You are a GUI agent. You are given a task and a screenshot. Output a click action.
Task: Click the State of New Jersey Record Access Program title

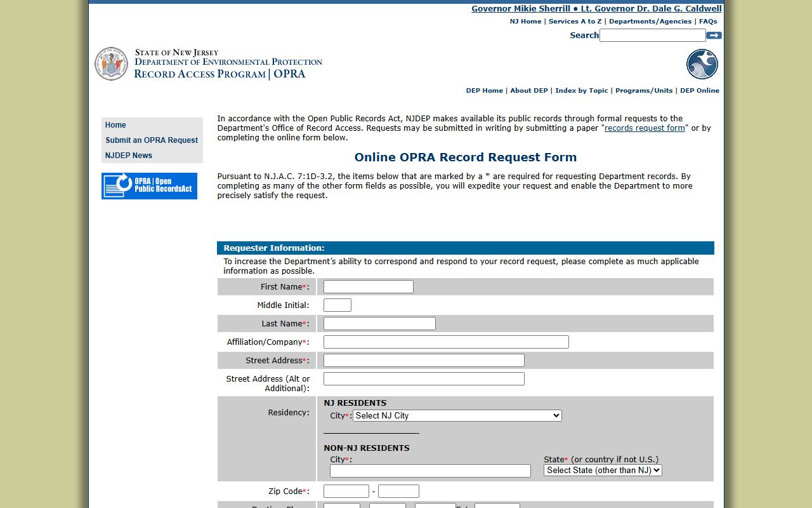228,64
